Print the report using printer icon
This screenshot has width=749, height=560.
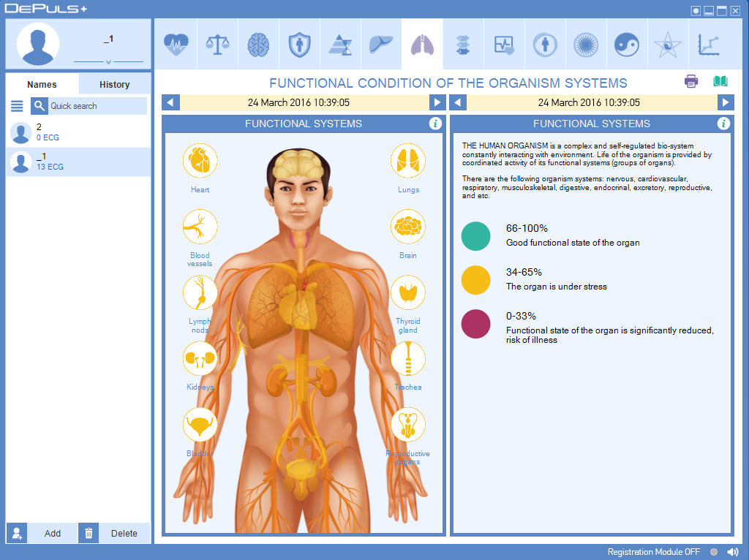(691, 82)
